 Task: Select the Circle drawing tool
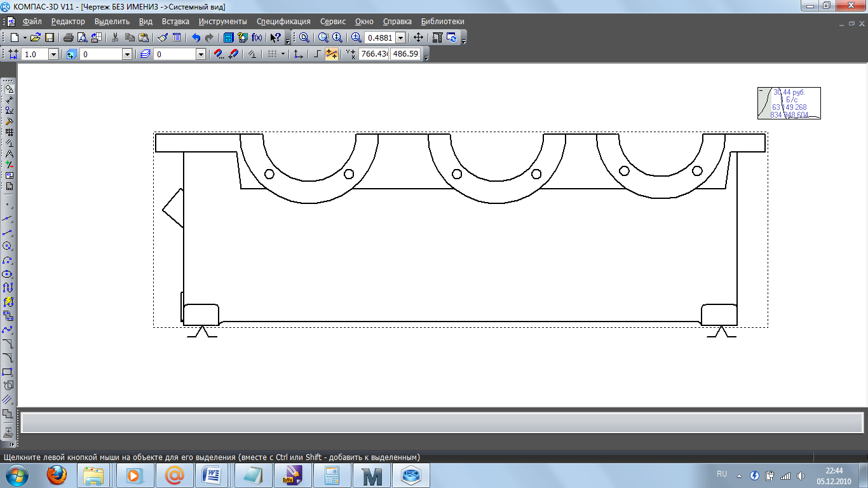[x=8, y=246]
